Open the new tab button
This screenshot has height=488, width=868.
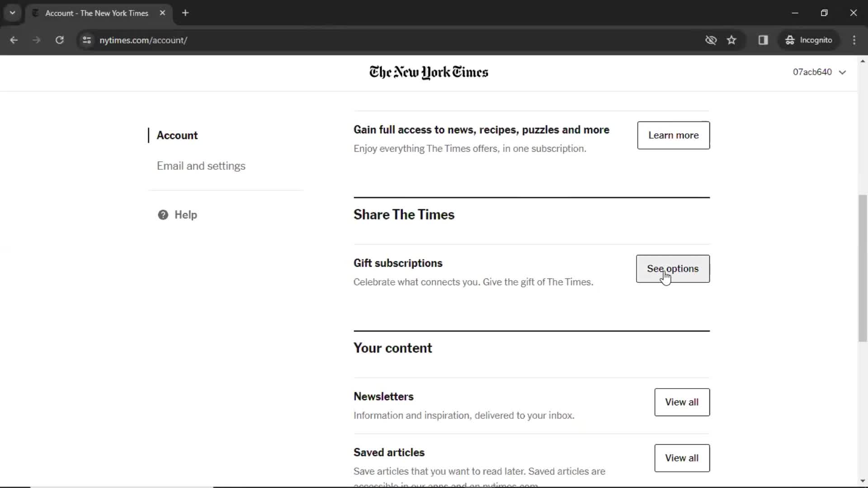point(186,13)
